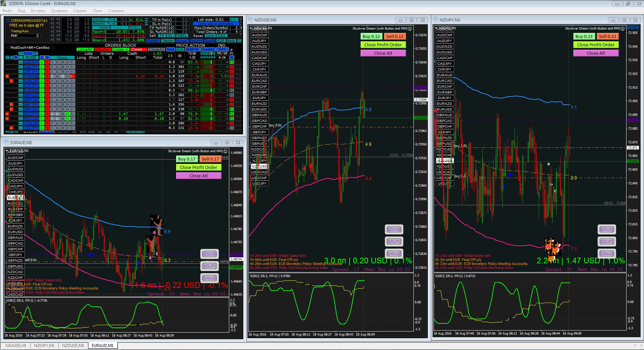Click the BidR% header button

point(192,49)
